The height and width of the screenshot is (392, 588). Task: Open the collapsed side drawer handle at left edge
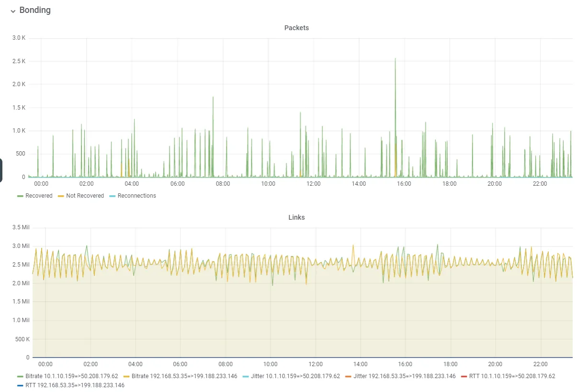click(1, 170)
